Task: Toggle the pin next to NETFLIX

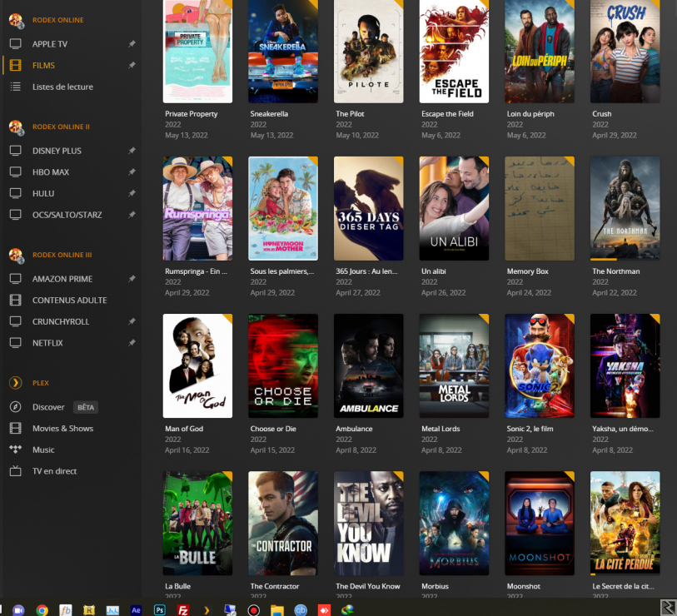Action: point(132,343)
